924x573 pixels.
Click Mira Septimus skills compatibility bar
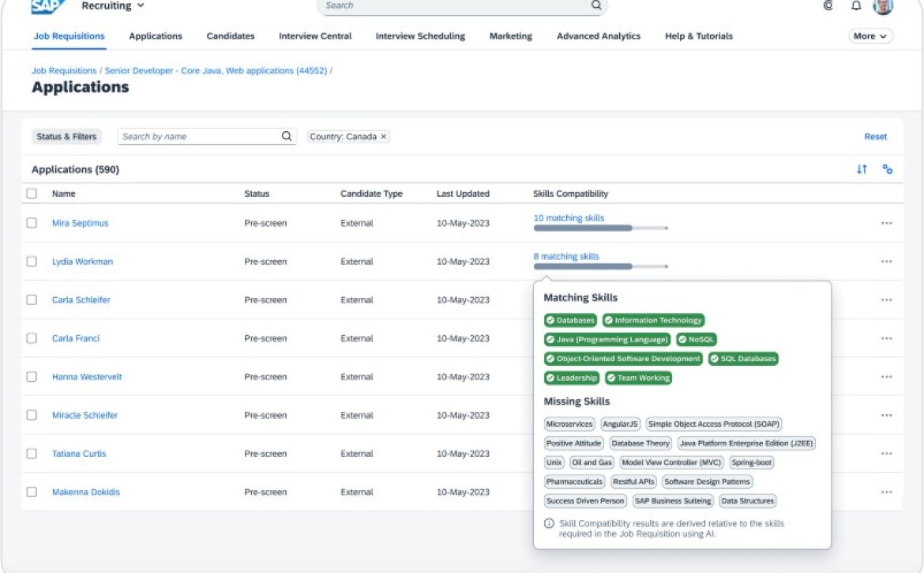(x=600, y=228)
